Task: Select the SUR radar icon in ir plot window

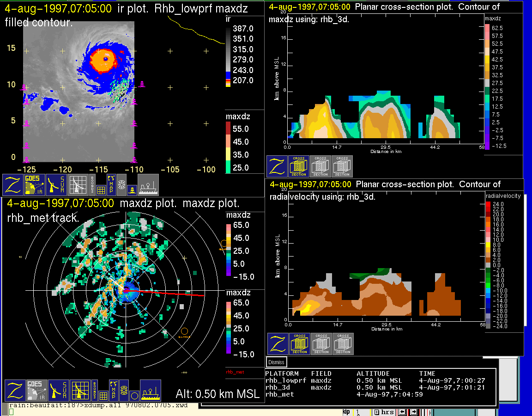Action: (57, 185)
